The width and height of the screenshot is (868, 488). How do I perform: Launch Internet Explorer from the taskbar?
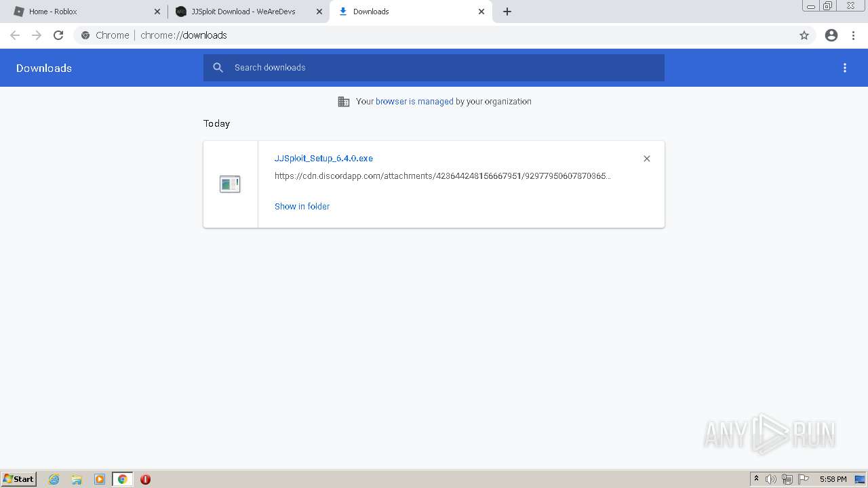pos(54,479)
